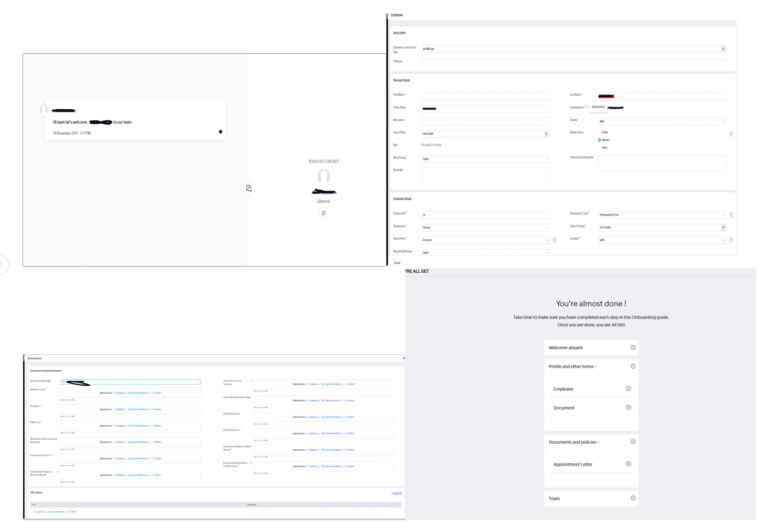Choose Other marital status option
The image size is (759, 532).
pos(600,148)
